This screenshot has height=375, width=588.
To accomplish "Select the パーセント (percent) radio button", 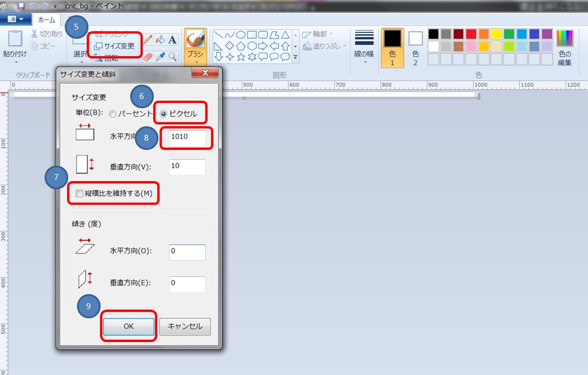I will point(113,114).
